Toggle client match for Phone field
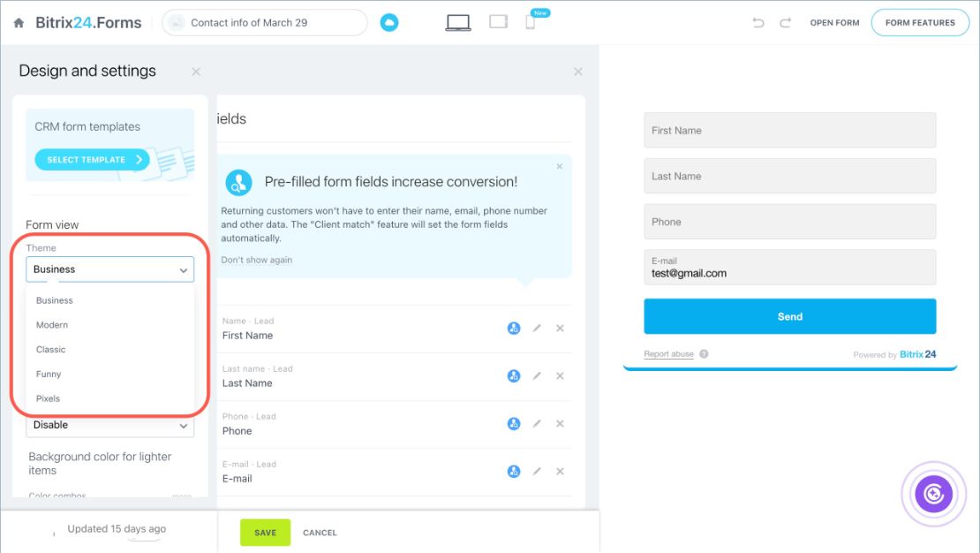Screen dimensions: 980x553 coord(514,423)
